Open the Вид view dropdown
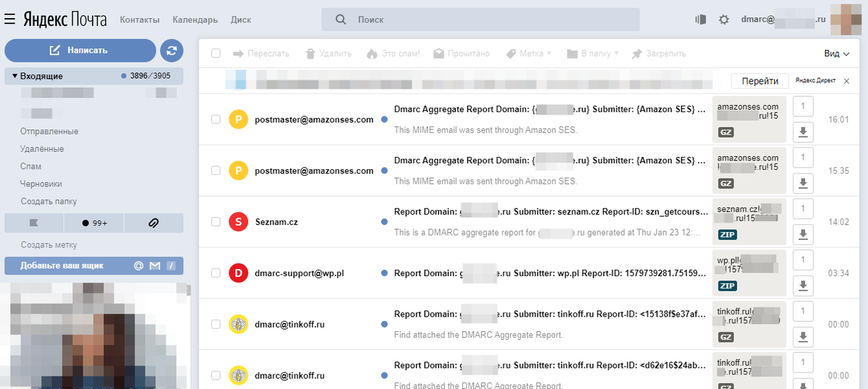Image resolution: width=868 pixels, height=389 pixels. tap(837, 54)
